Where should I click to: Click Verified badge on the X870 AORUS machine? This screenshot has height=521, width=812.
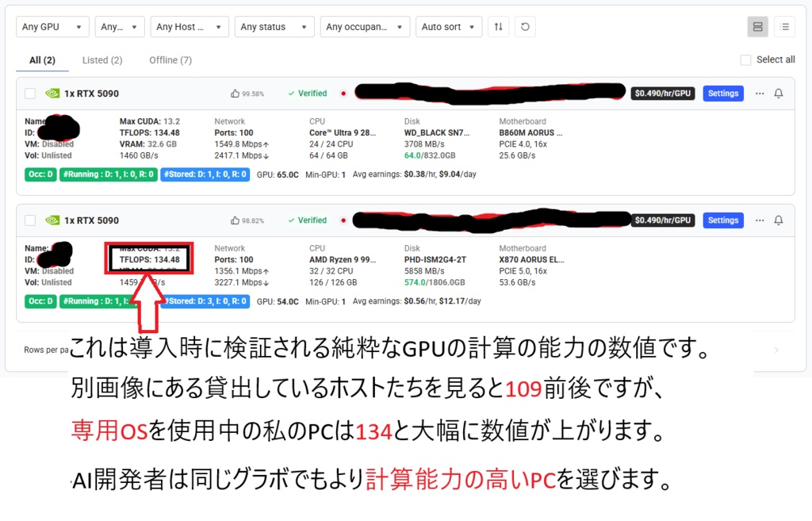(x=308, y=220)
